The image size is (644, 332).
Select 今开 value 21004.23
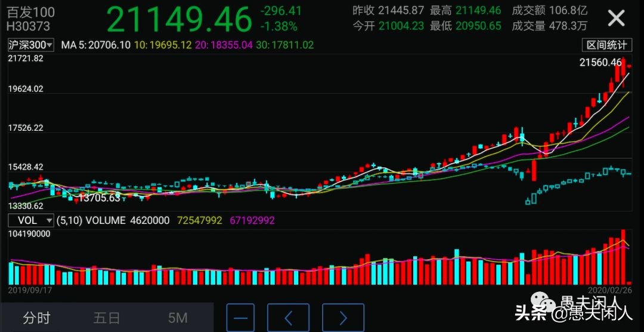(401, 26)
